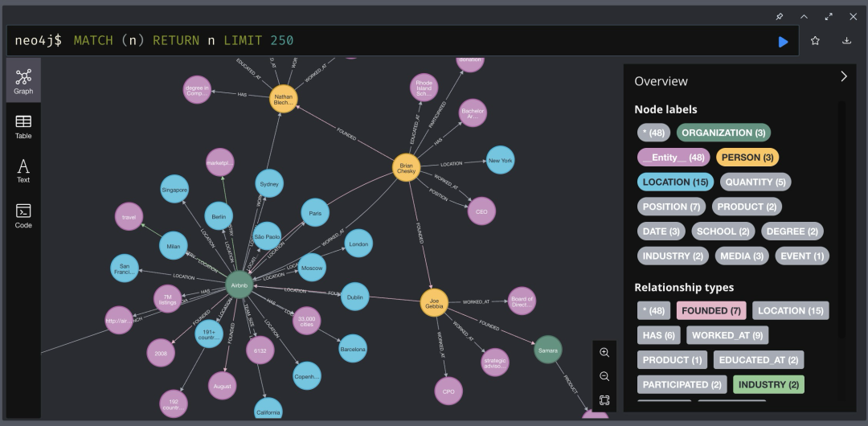
Task: Collapse the Overview panel chevron
Action: pos(844,76)
